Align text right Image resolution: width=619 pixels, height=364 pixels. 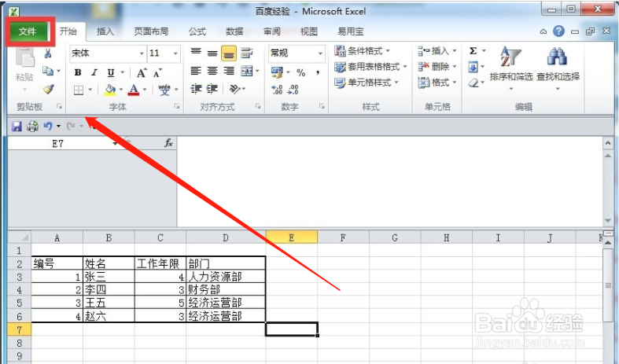pos(229,71)
